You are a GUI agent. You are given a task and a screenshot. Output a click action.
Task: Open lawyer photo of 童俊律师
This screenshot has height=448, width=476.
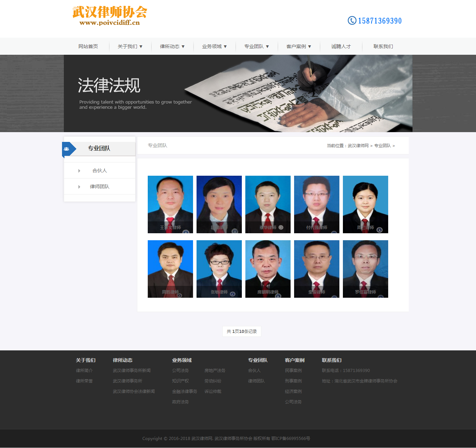tap(317, 269)
